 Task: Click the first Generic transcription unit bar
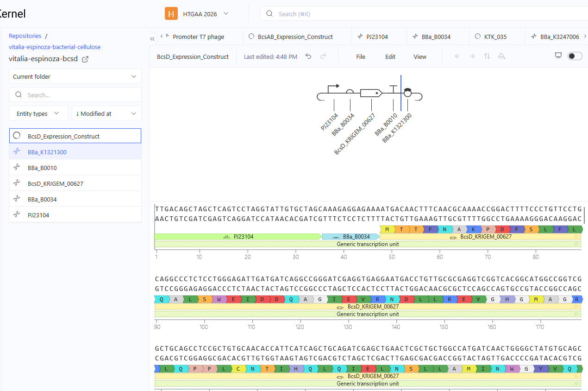point(368,244)
